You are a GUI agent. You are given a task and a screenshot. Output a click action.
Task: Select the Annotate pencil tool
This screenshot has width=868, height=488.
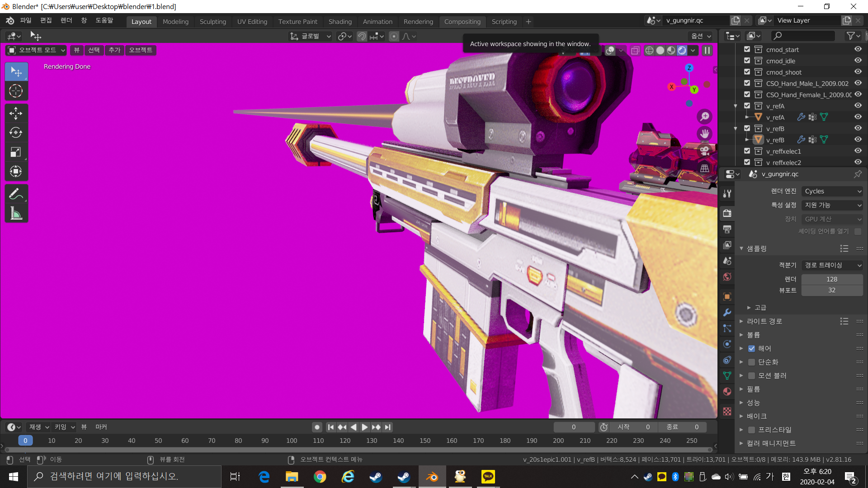coord(16,193)
